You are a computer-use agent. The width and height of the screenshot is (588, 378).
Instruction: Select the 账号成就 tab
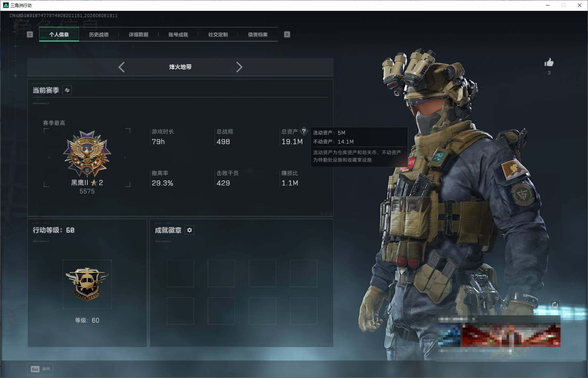(x=178, y=34)
